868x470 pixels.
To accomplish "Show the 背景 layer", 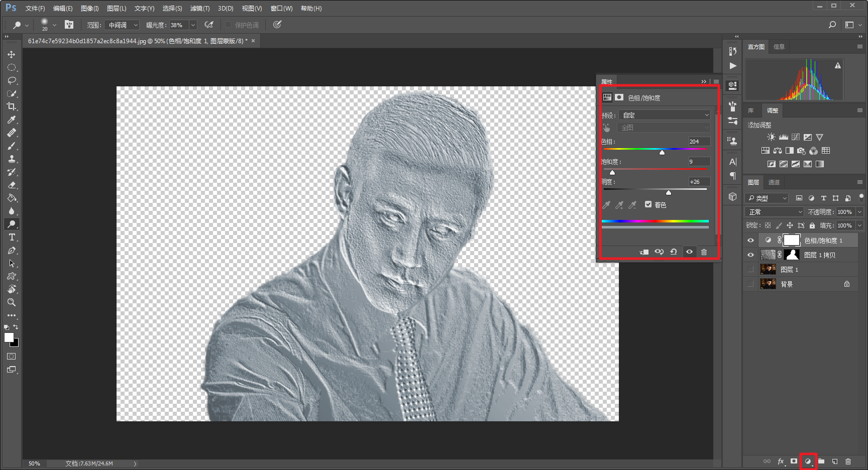I will [750, 284].
